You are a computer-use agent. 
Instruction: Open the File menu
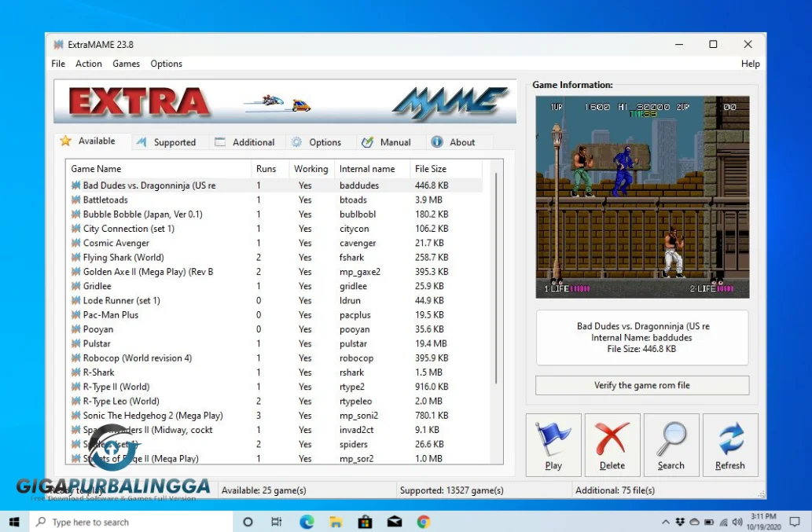[x=58, y=64]
